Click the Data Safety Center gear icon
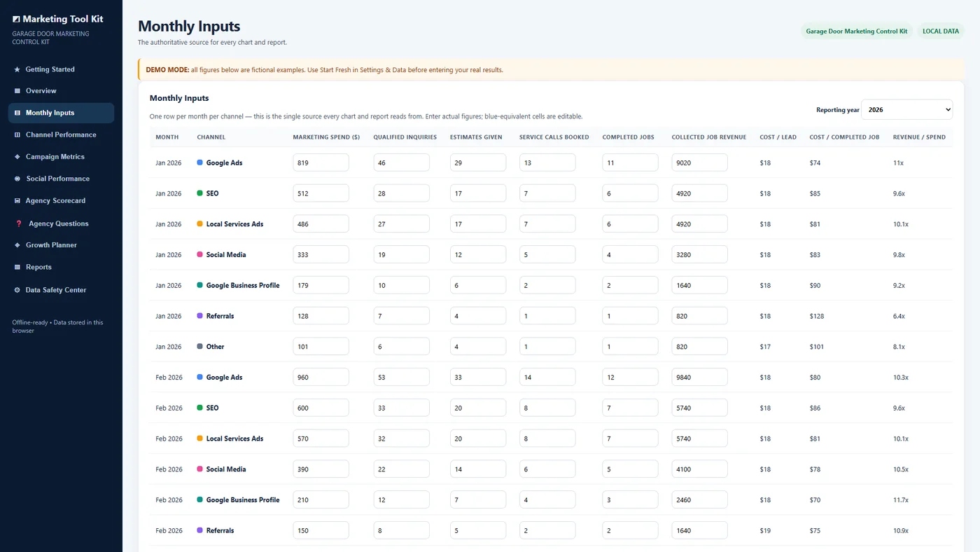This screenshot has height=552, width=980. 17,290
